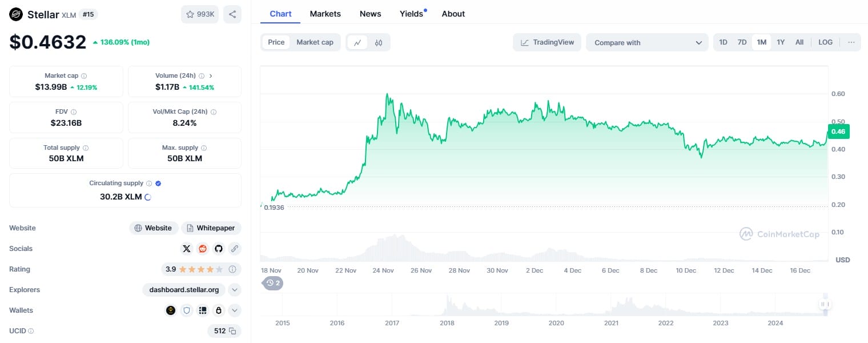Open the Chart tab
Image resolution: width=868 pixels, height=343 pixels.
click(x=280, y=14)
